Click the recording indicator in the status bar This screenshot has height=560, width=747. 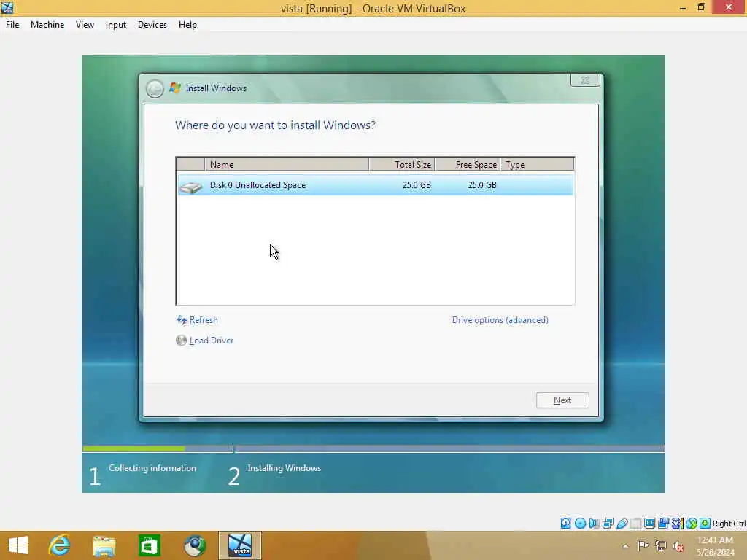tap(663, 524)
